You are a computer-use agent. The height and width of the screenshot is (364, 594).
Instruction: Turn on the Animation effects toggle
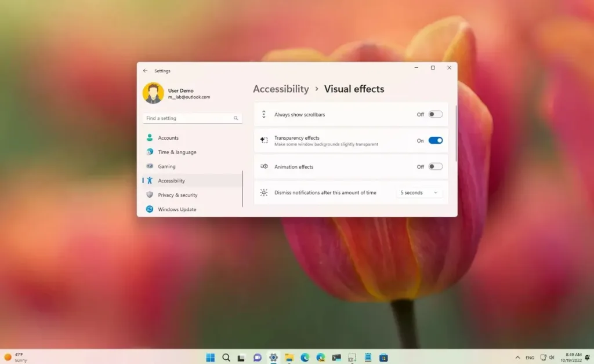point(435,166)
